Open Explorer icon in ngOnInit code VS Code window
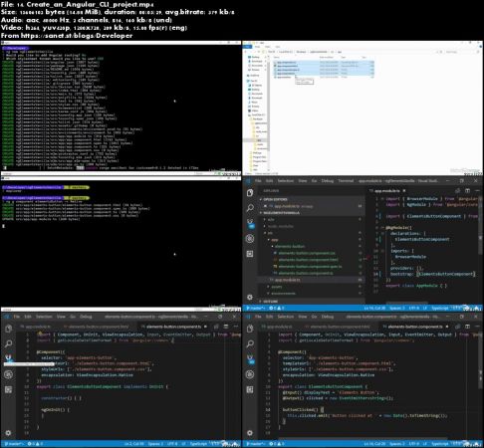The image size is (484, 448). pos(9,329)
